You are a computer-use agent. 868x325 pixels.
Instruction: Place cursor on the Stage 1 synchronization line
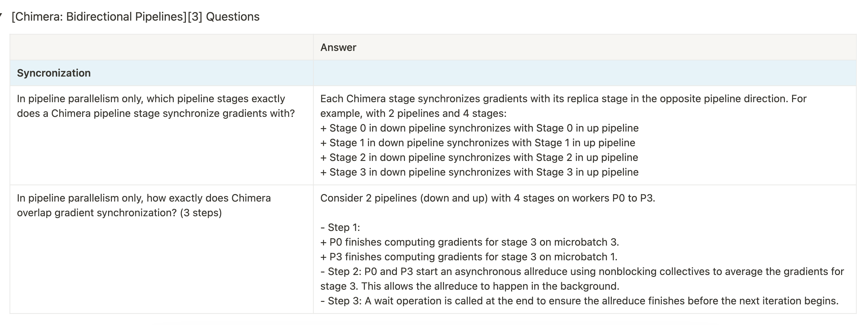[477, 143]
